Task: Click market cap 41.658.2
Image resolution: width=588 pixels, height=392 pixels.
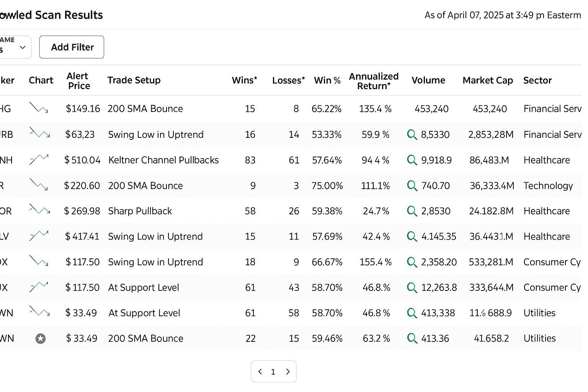Action: pos(492,338)
